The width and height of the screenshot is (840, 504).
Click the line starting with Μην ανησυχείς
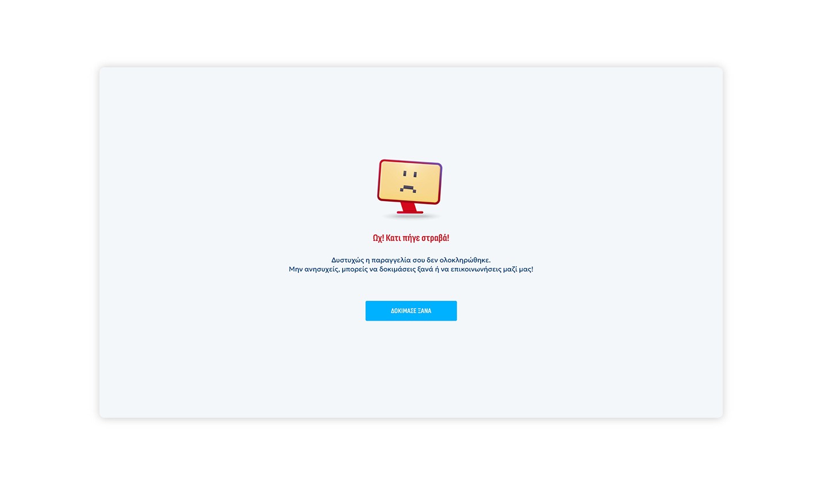tap(411, 269)
